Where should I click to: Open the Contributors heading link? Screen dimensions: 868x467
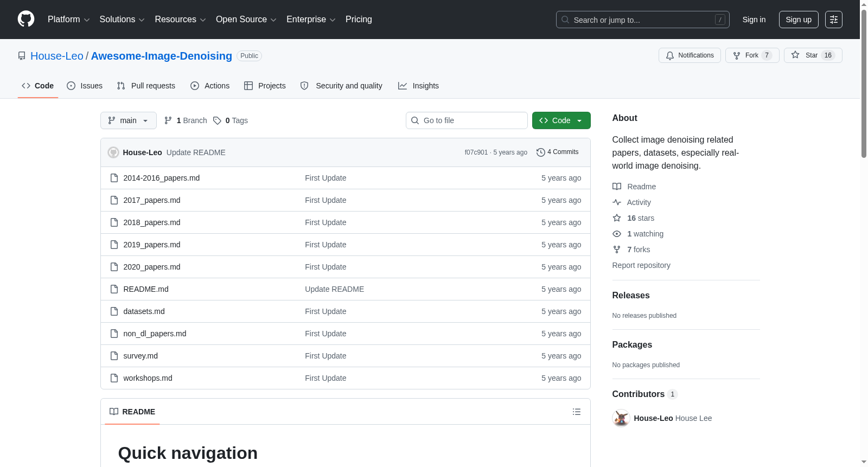(x=645, y=394)
